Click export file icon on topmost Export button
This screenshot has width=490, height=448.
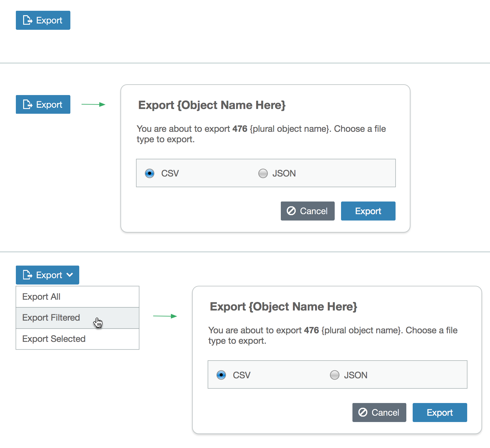point(28,20)
